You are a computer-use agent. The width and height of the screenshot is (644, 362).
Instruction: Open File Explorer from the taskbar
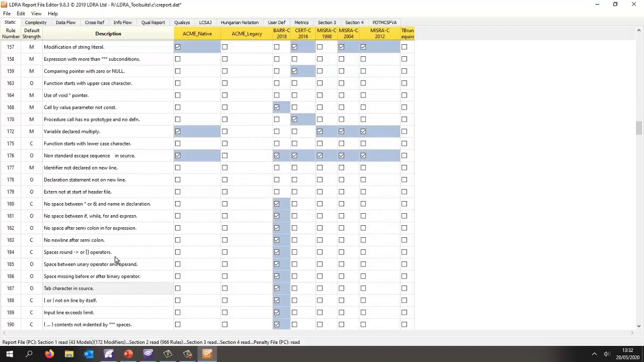69,354
